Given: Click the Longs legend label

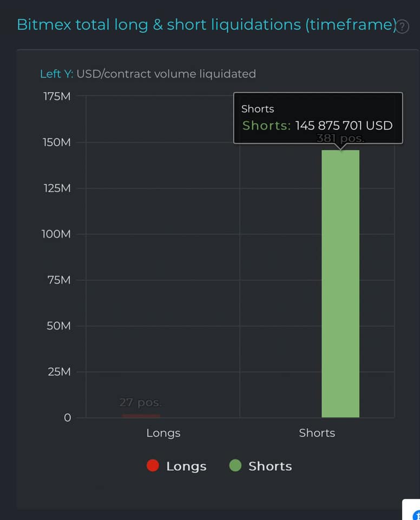Looking at the screenshot, I should click(x=186, y=466).
